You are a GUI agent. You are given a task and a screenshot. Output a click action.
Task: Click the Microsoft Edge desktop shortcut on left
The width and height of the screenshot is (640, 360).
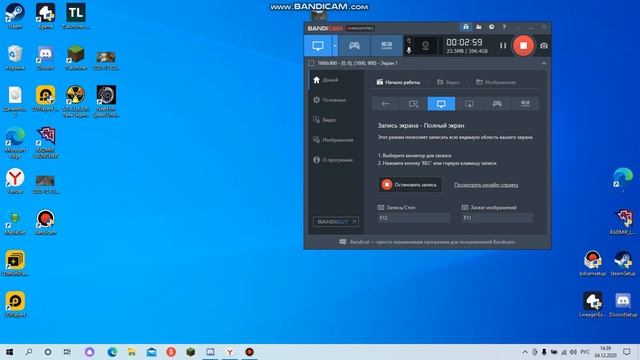(15, 143)
